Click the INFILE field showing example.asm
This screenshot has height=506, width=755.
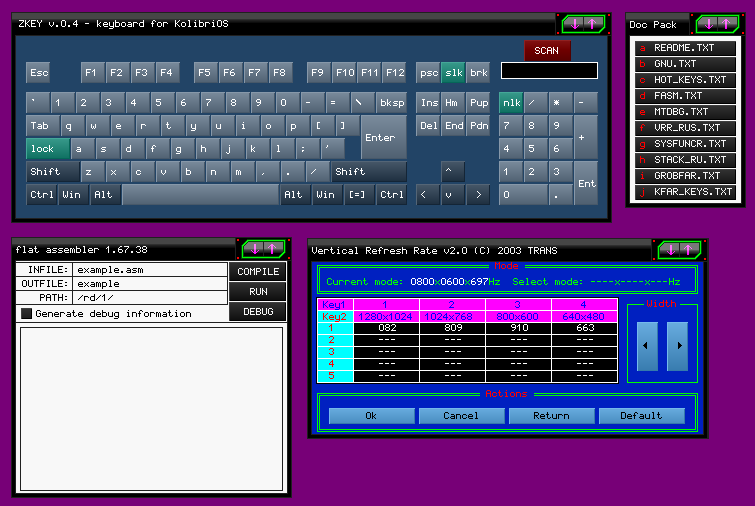click(150, 270)
